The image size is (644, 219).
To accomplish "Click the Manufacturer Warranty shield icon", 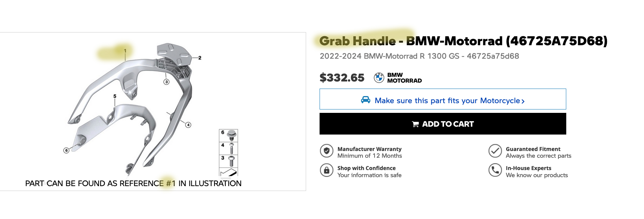I will pos(326,151).
